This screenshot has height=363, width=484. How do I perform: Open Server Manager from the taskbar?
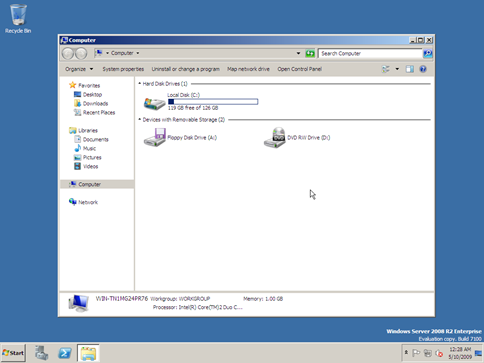[42, 353]
